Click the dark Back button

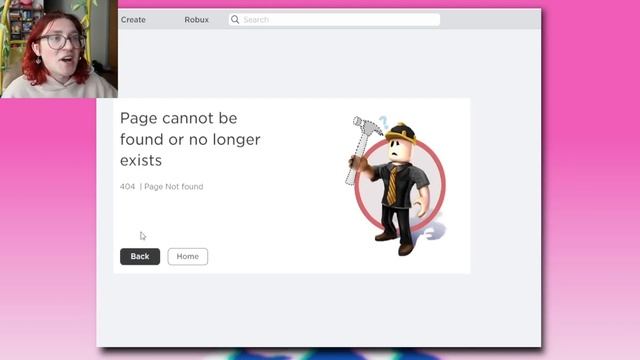140,256
